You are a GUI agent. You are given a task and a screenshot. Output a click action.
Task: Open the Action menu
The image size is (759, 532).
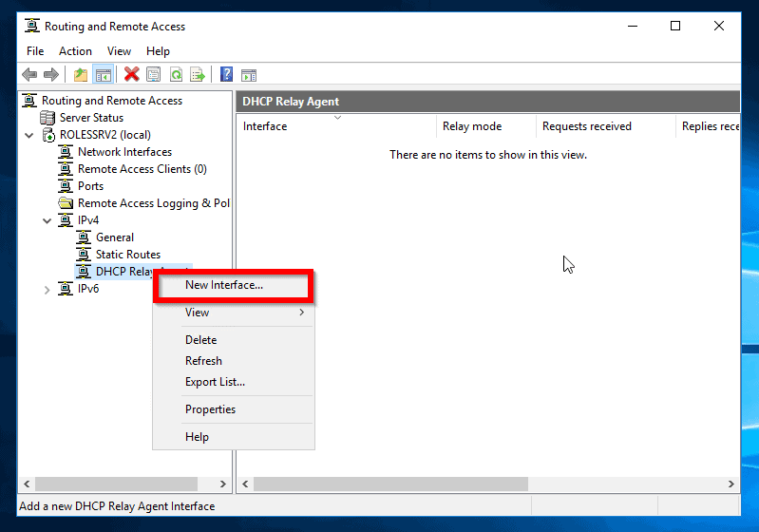[75, 51]
